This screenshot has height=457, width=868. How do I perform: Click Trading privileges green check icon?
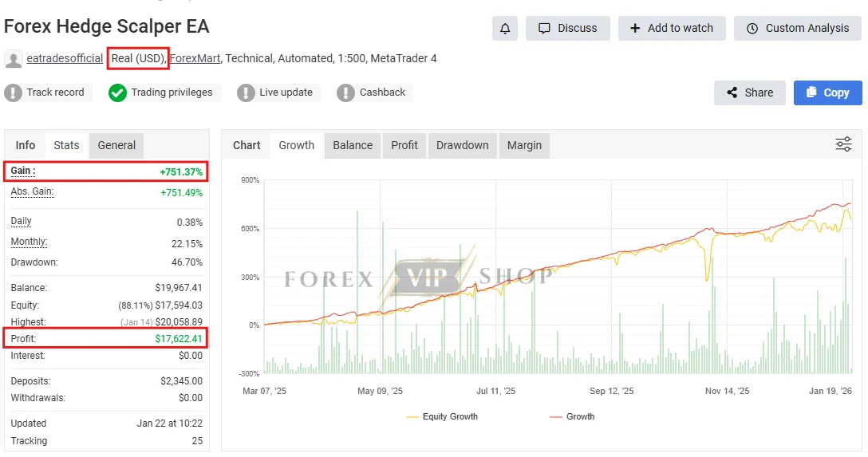click(117, 93)
